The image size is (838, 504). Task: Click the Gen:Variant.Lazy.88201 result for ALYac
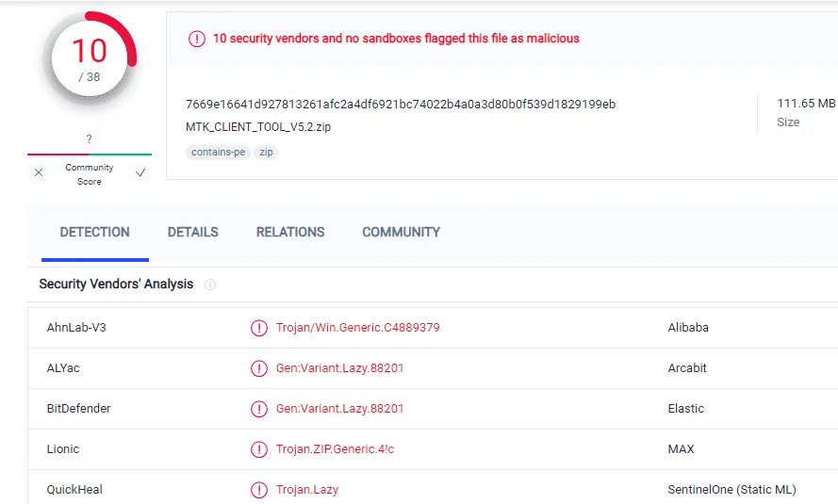[x=339, y=368]
